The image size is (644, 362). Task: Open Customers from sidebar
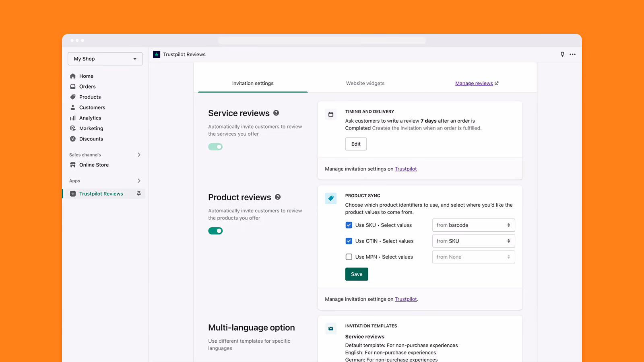[92, 107]
